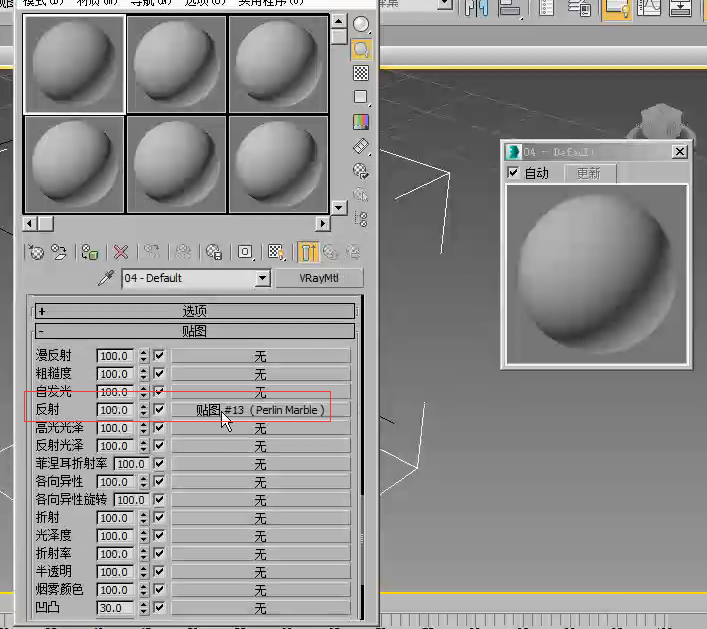Image resolution: width=707 pixels, height=629 pixels.
Task: Uncheck the 粗糙度 map checkbox
Action: (x=159, y=374)
